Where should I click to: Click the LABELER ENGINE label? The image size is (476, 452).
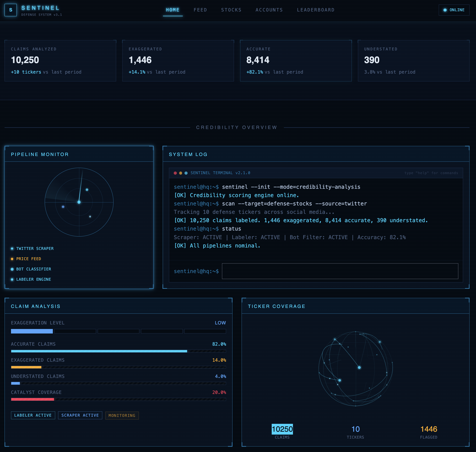tap(34, 280)
